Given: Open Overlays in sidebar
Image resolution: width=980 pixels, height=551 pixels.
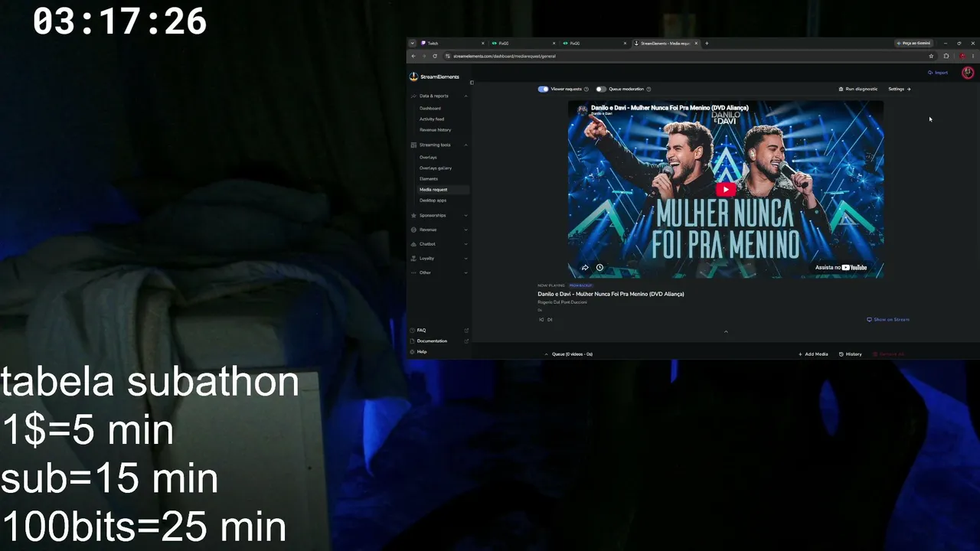Looking at the screenshot, I should point(428,157).
